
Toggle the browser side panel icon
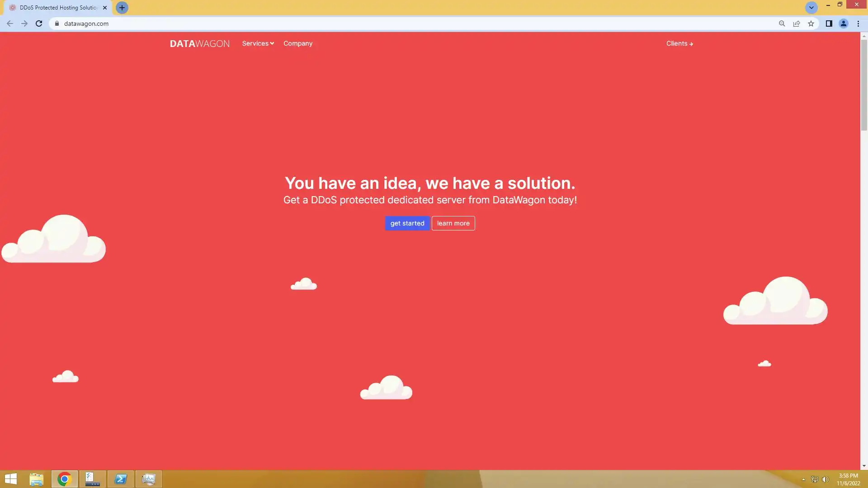(829, 23)
